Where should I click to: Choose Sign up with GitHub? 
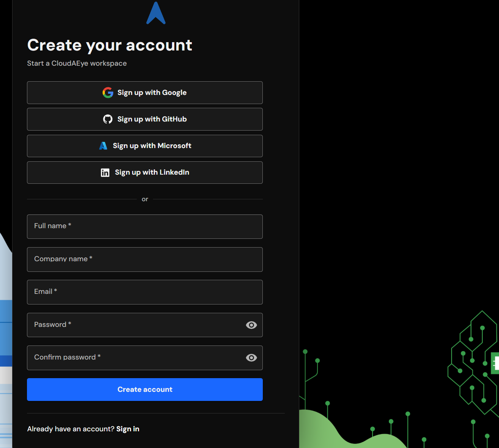145,119
